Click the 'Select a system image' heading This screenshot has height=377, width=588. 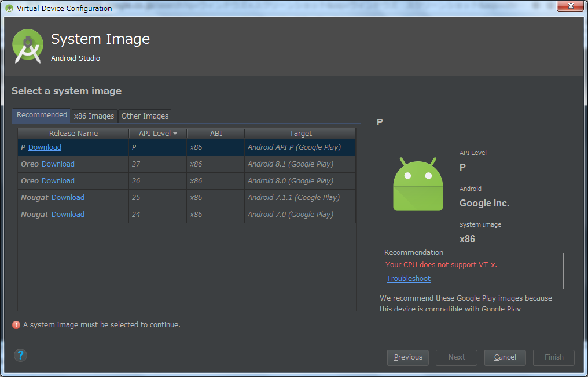click(67, 91)
